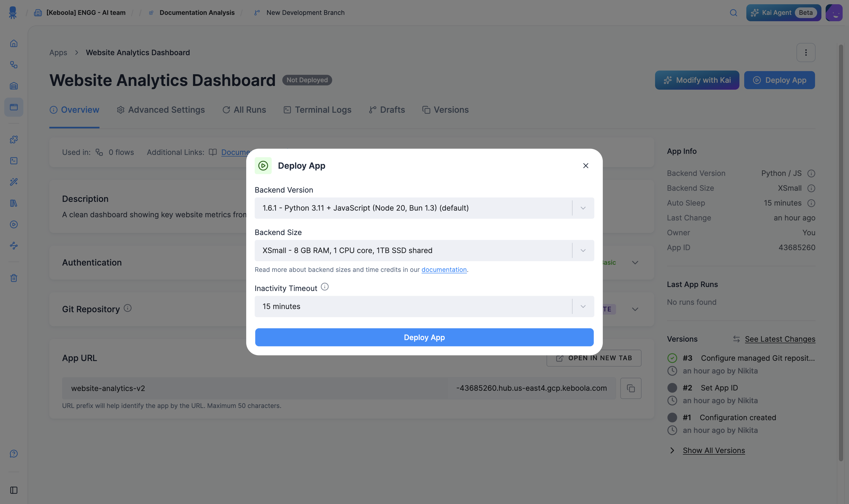Image resolution: width=849 pixels, height=504 pixels.
Task: Click the blue Deploy App button in dialog
Action: tap(424, 337)
